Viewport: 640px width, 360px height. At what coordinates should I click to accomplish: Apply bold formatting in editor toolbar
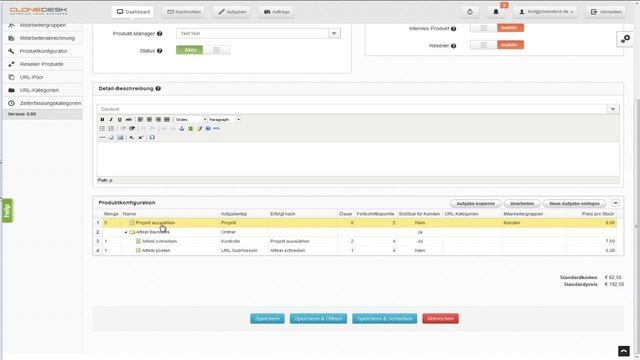102,120
